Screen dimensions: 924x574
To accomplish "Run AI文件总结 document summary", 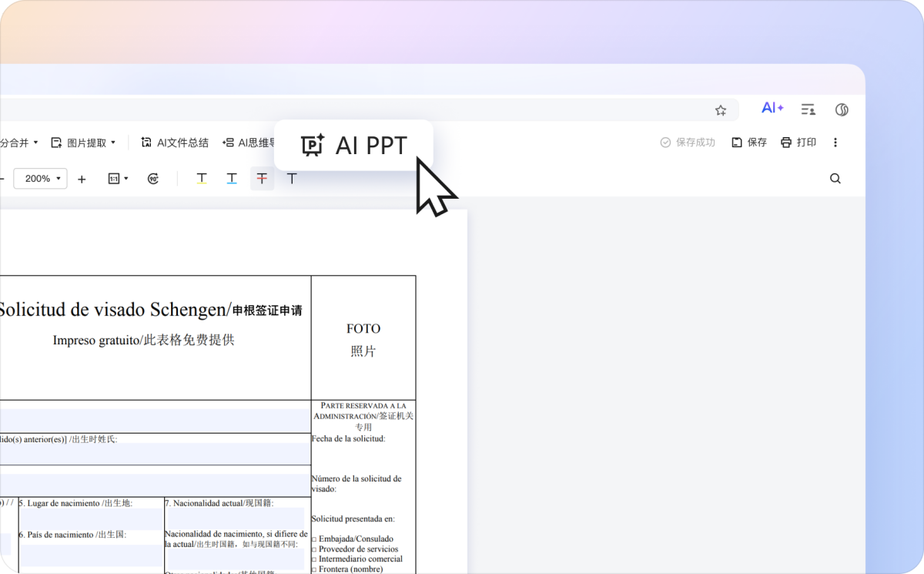I will (x=174, y=142).
